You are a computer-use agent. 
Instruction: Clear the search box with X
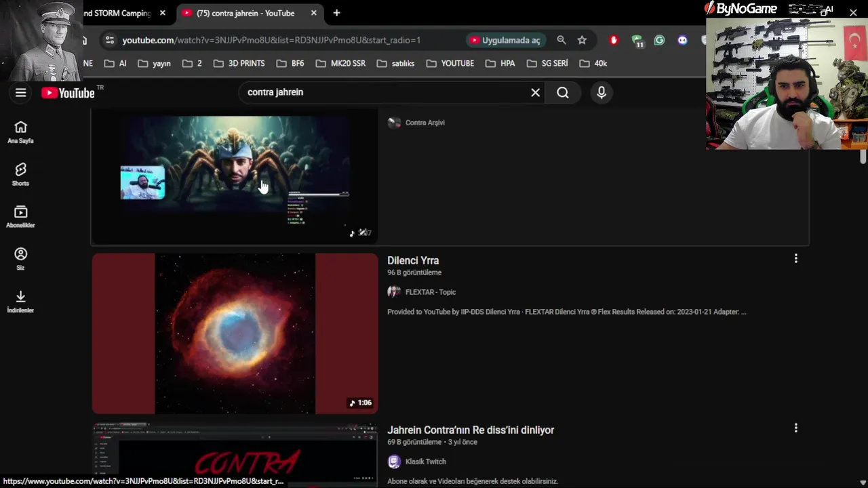(535, 93)
